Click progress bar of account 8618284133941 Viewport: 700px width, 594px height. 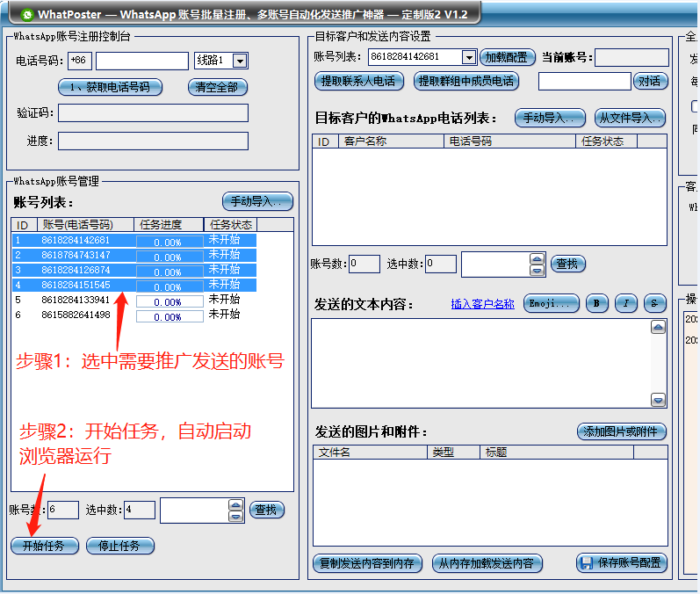[170, 302]
